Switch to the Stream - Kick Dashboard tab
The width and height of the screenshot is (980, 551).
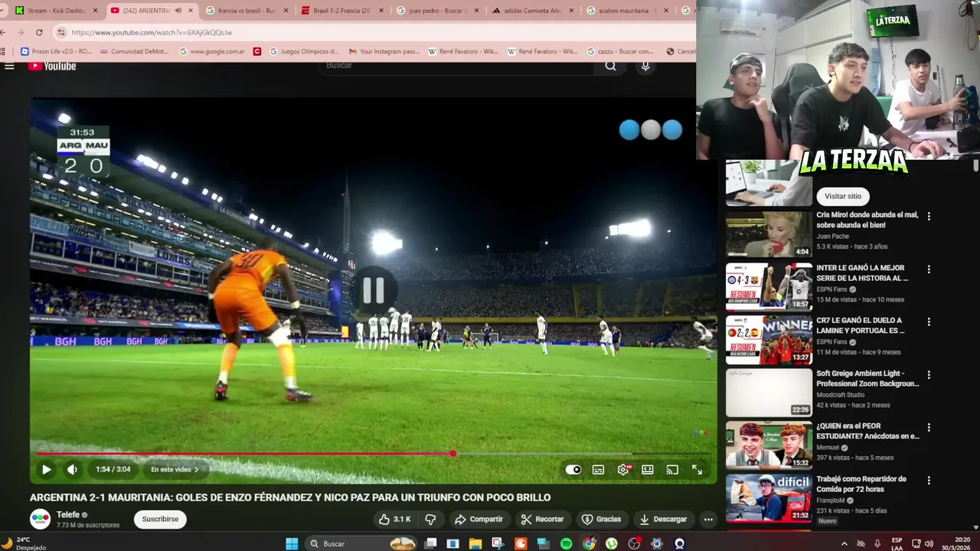(56, 11)
